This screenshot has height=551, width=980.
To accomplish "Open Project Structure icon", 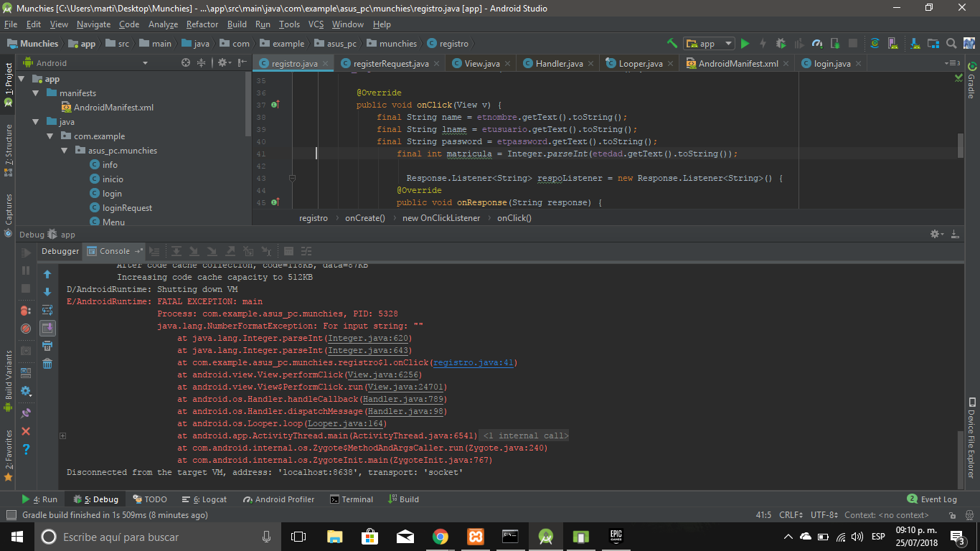I will click(933, 43).
